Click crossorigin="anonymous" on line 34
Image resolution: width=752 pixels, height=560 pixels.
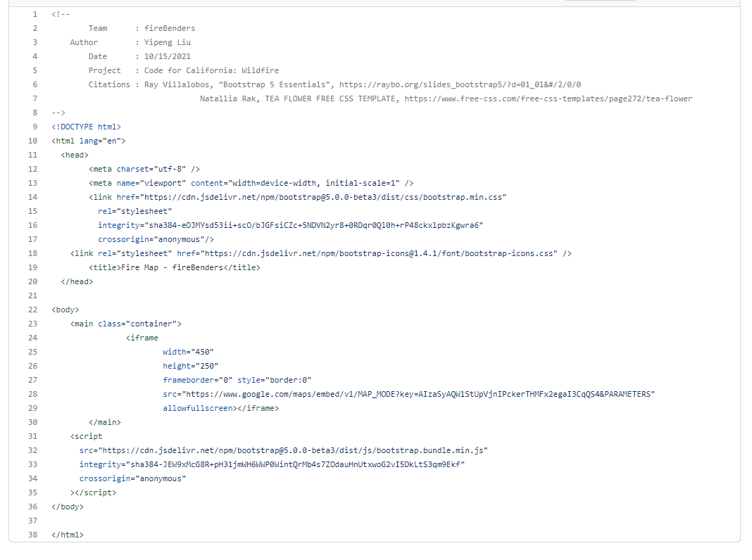(133, 478)
